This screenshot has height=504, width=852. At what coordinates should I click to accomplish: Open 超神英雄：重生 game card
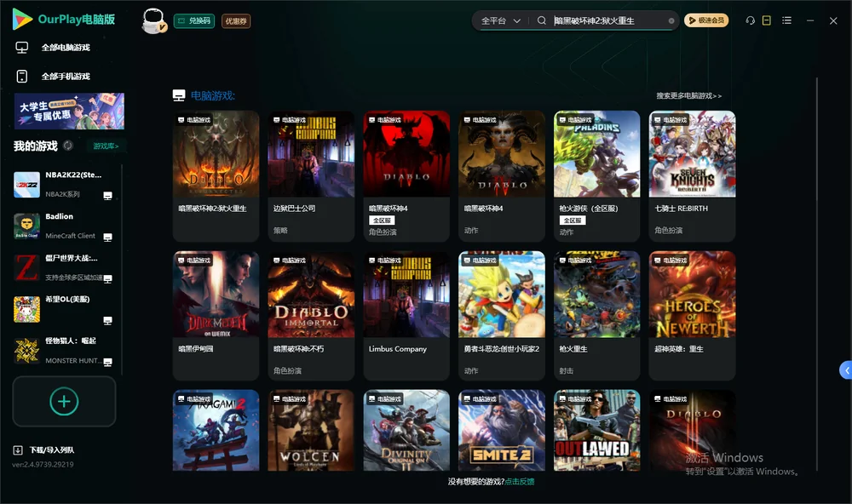(692, 316)
